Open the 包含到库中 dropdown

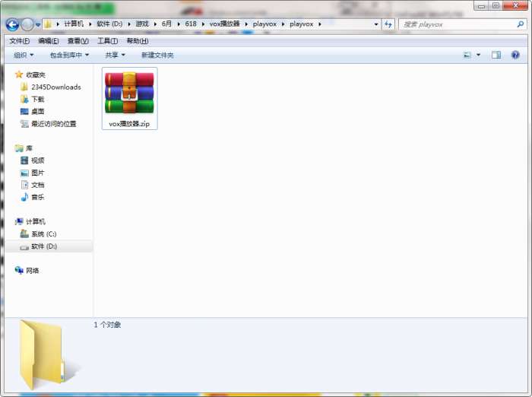click(x=70, y=55)
